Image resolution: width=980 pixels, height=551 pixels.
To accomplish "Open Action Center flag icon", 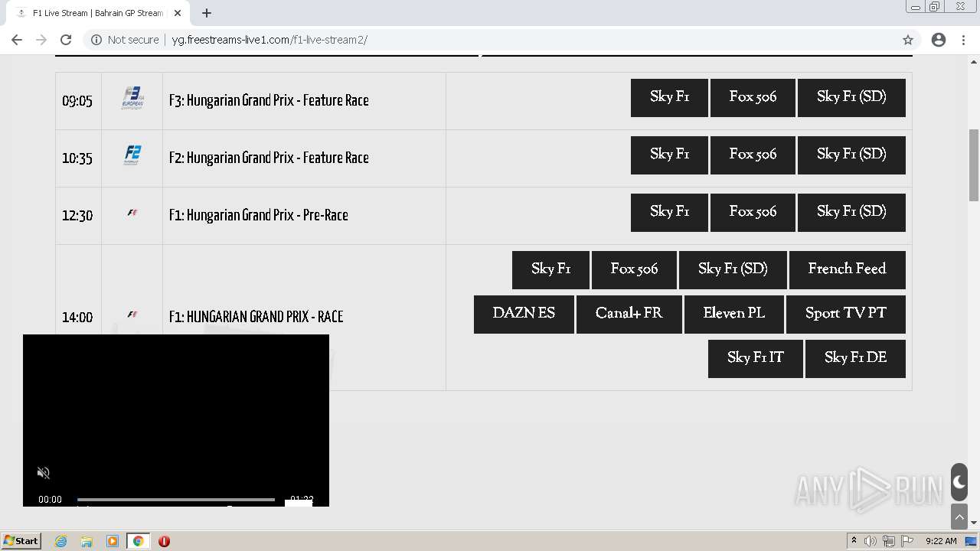I will [907, 541].
